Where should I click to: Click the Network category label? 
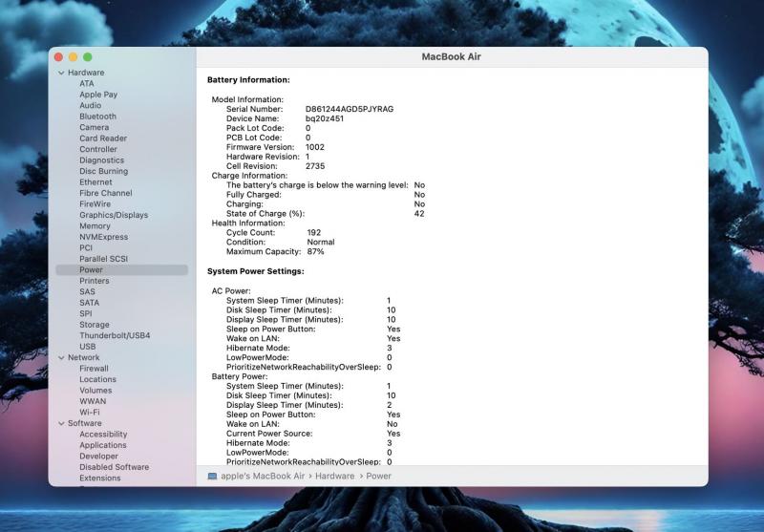pyautogui.click(x=84, y=357)
